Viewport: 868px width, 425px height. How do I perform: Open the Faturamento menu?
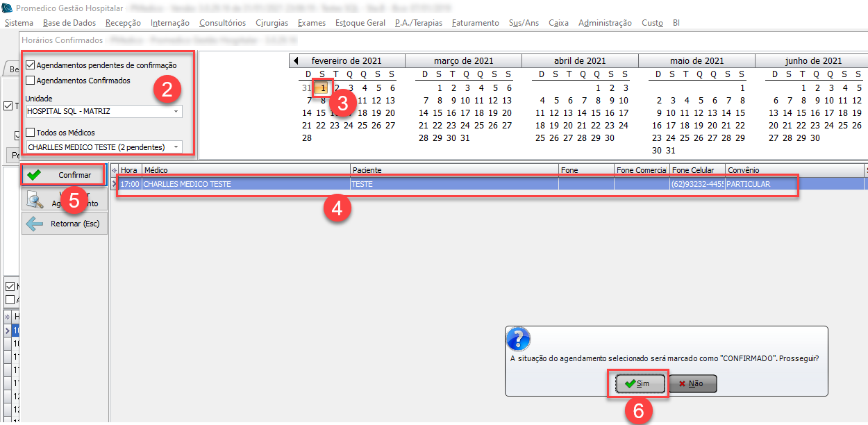click(x=475, y=23)
